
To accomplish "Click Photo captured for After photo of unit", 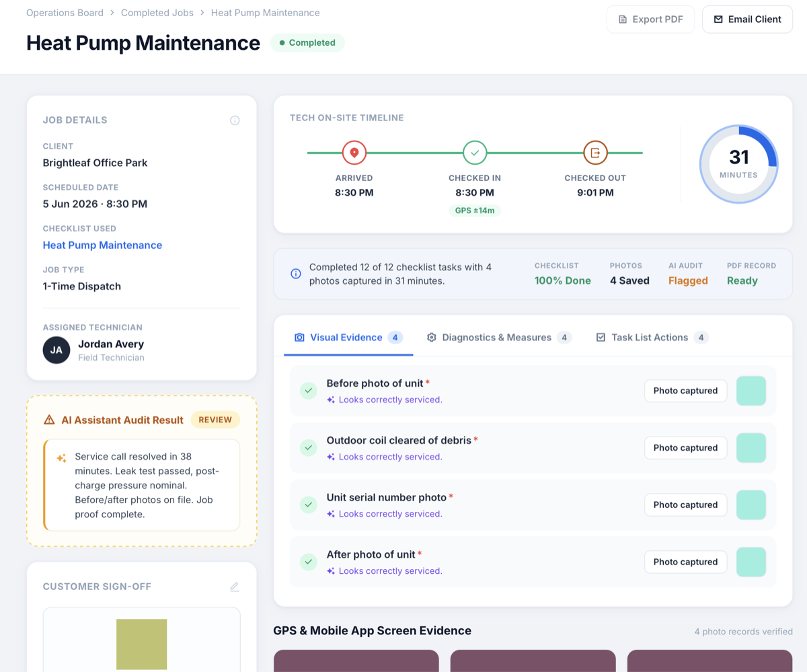I will (685, 562).
